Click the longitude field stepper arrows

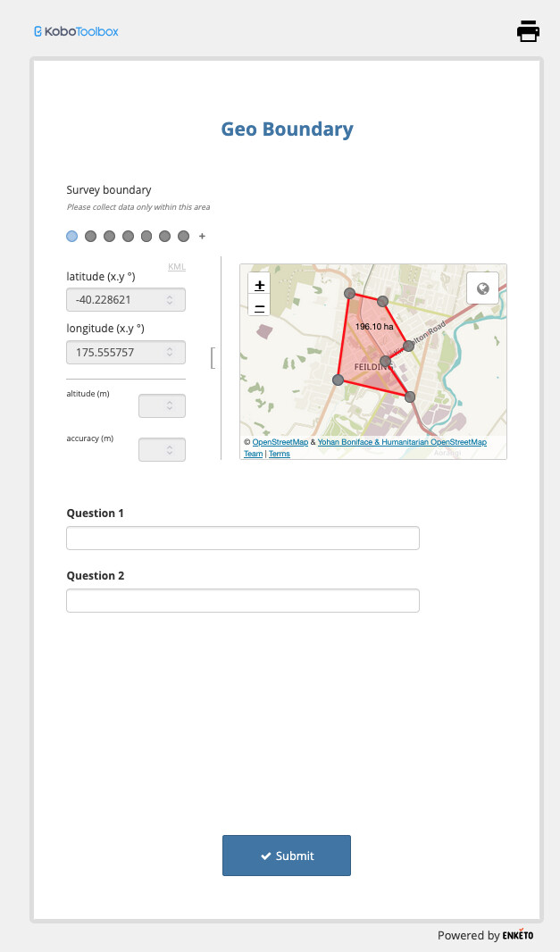170,353
